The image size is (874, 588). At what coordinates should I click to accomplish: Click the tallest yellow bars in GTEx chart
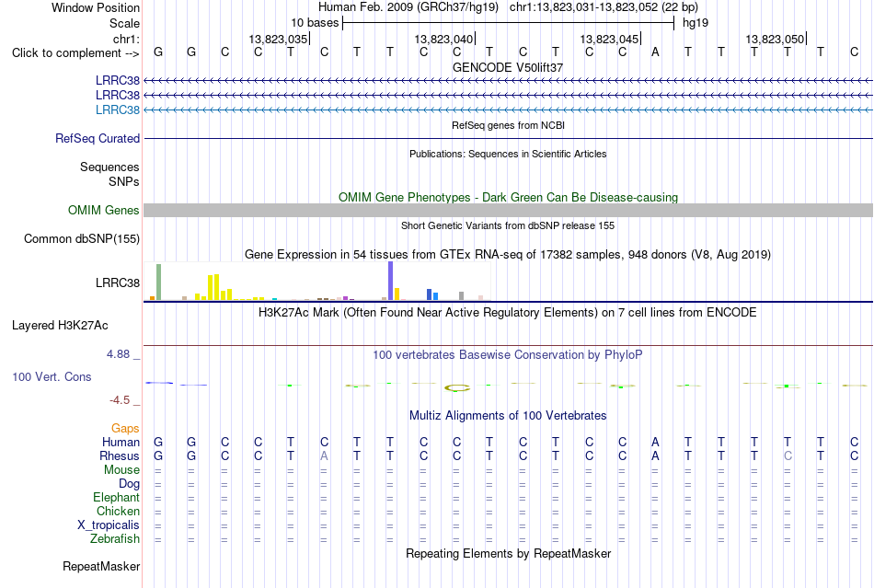pyautogui.click(x=213, y=287)
